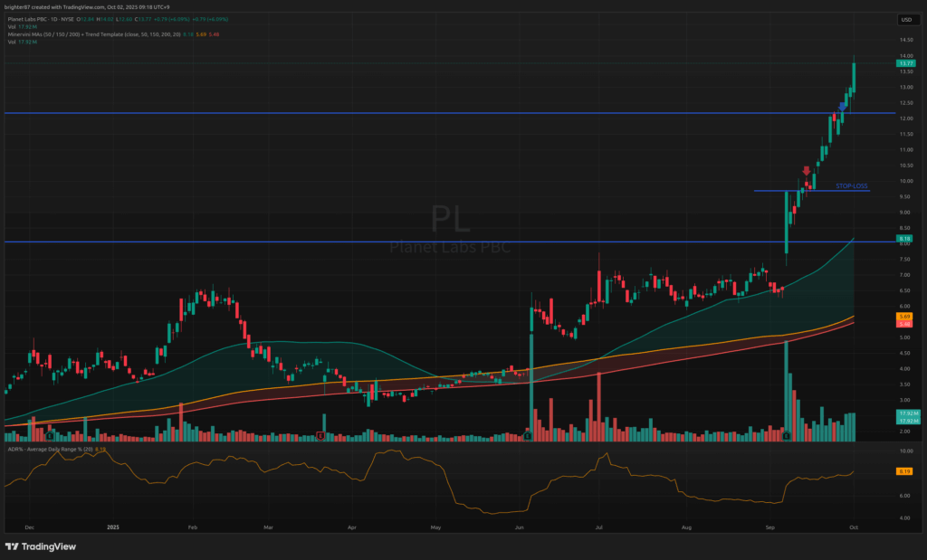The image size is (927, 560).
Task: Click the green 13.77 current price label
Action: pos(904,63)
